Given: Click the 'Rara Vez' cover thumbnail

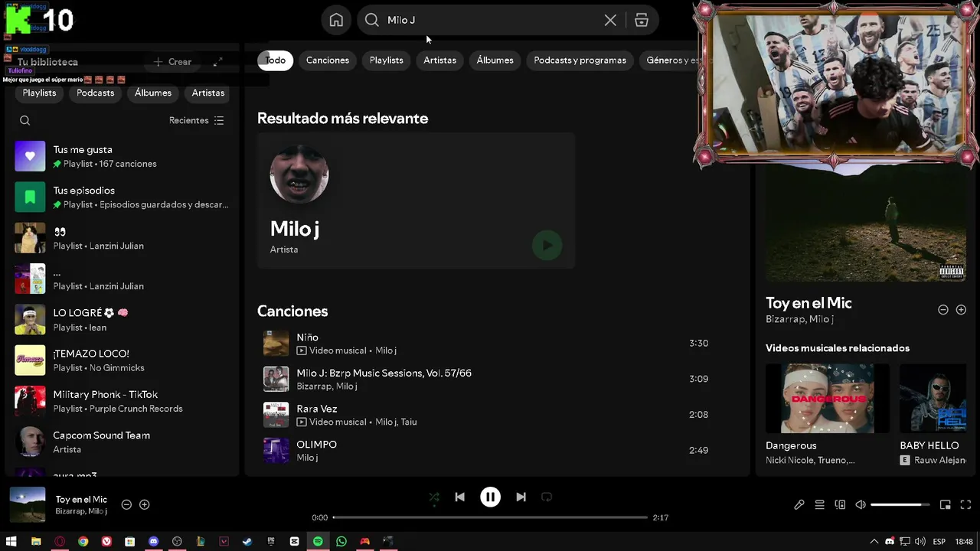Looking at the screenshot, I should click(x=276, y=415).
